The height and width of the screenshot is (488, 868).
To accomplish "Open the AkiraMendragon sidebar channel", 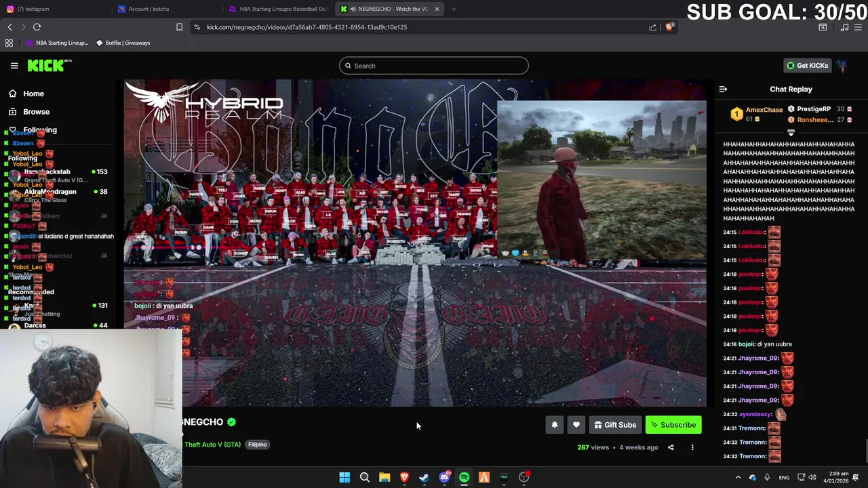I will click(58, 196).
